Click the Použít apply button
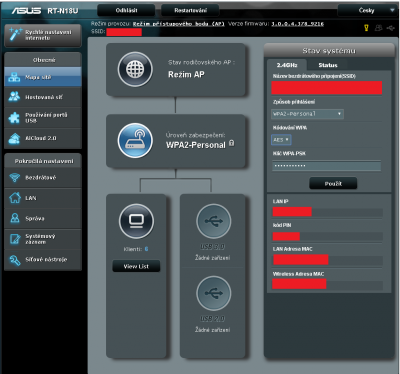The image size is (400, 374). point(333,184)
